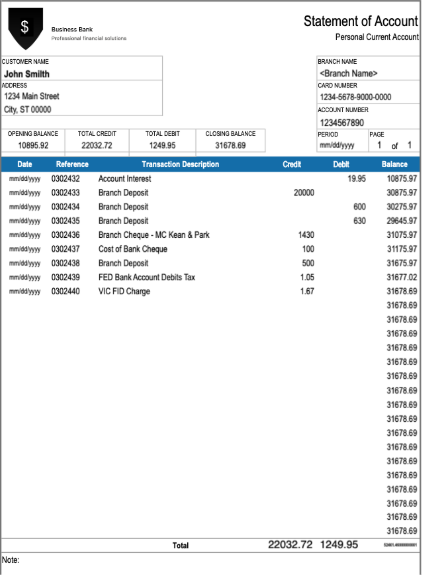Click 1249.95 in the bottom Total row
422x577 pixels.
pos(339,545)
